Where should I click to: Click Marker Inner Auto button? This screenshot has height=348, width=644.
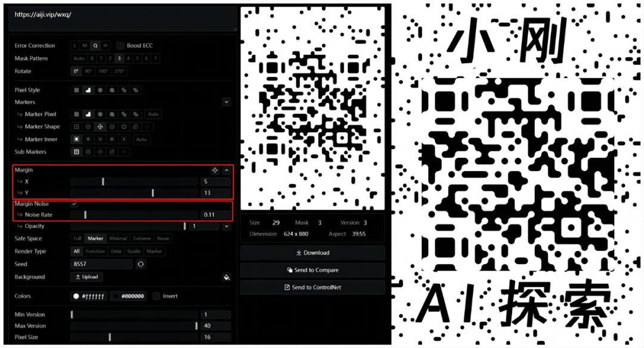pos(141,139)
